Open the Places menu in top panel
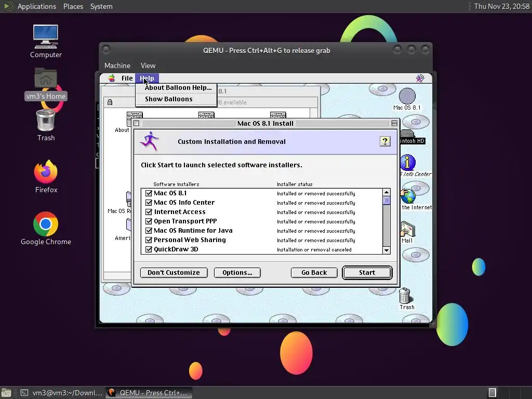Viewport: 532px width, 399px height. [x=73, y=6]
